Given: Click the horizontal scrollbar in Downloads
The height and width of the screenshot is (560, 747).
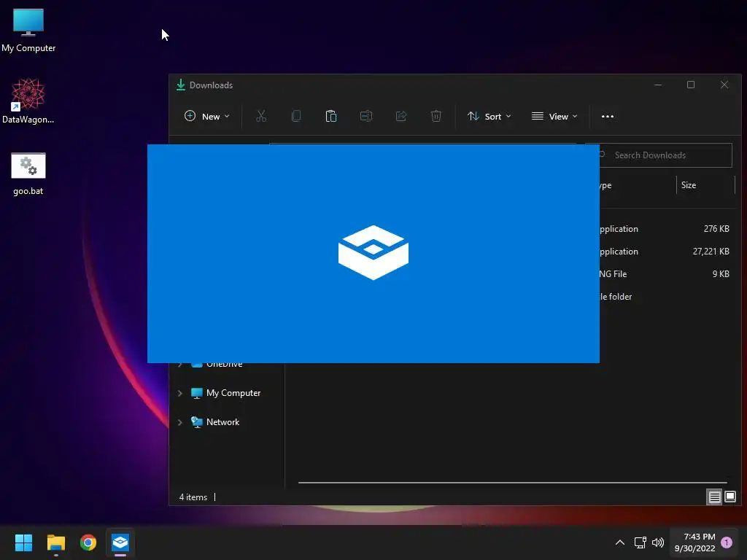Looking at the screenshot, I should tap(513, 483).
